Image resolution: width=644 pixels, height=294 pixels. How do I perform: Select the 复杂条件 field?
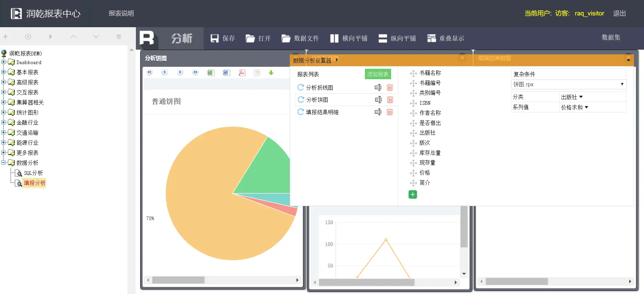pyautogui.click(x=569, y=74)
